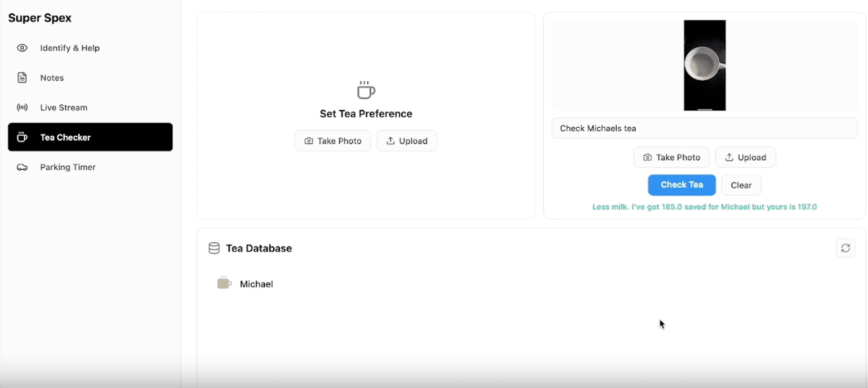Click Take Photo under Set Tea Preference
Image resolution: width=868 pixels, height=388 pixels.
[x=333, y=140]
